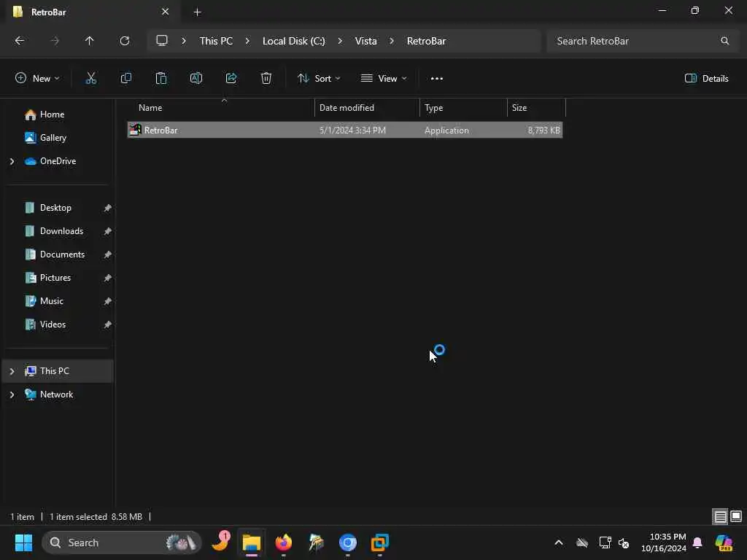The image size is (747, 560).
Task: Unpin Pictures from Quick access
Action: [x=108, y=278]
